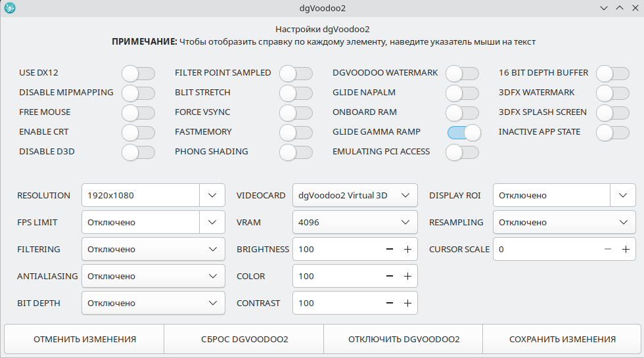Enable DISABLE MIPMAPPING switch

click(139, 93)
